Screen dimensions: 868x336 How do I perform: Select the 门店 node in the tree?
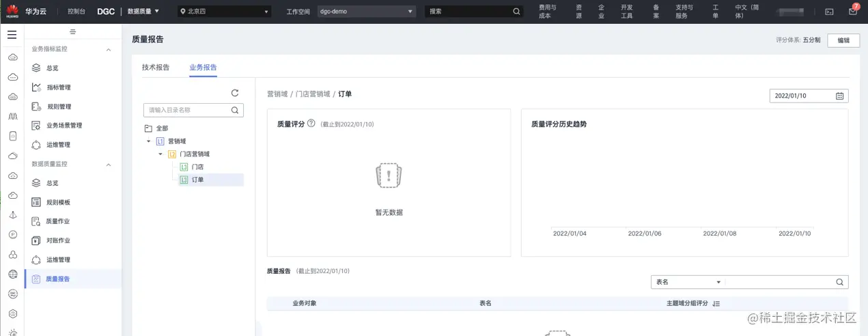(192, 167)
